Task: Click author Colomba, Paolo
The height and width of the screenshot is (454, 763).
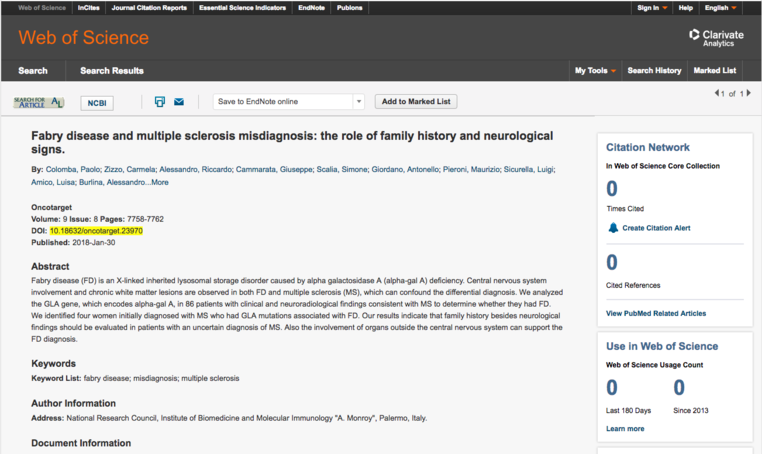Action: (73, 169)
